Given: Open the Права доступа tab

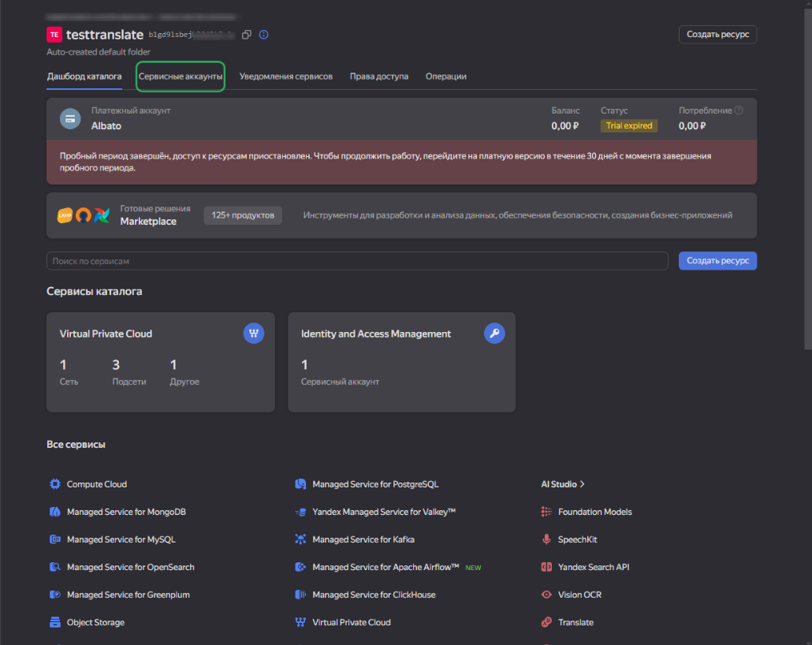Looking at the screenshot, I should pyautogui.click(x=378, y=76).
